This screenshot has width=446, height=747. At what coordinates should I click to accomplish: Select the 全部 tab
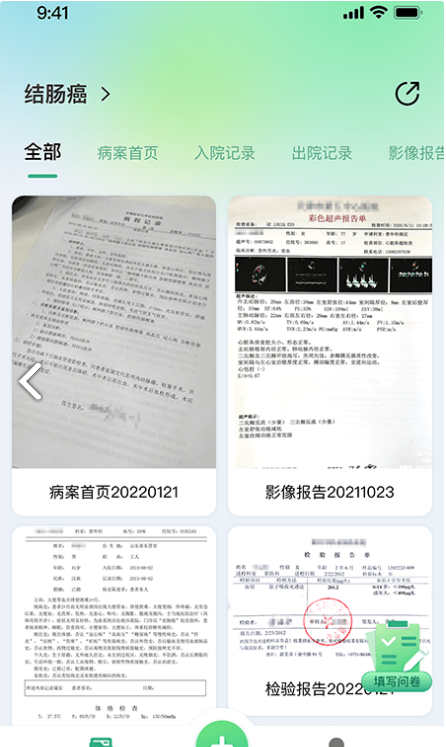coord(43,152)
